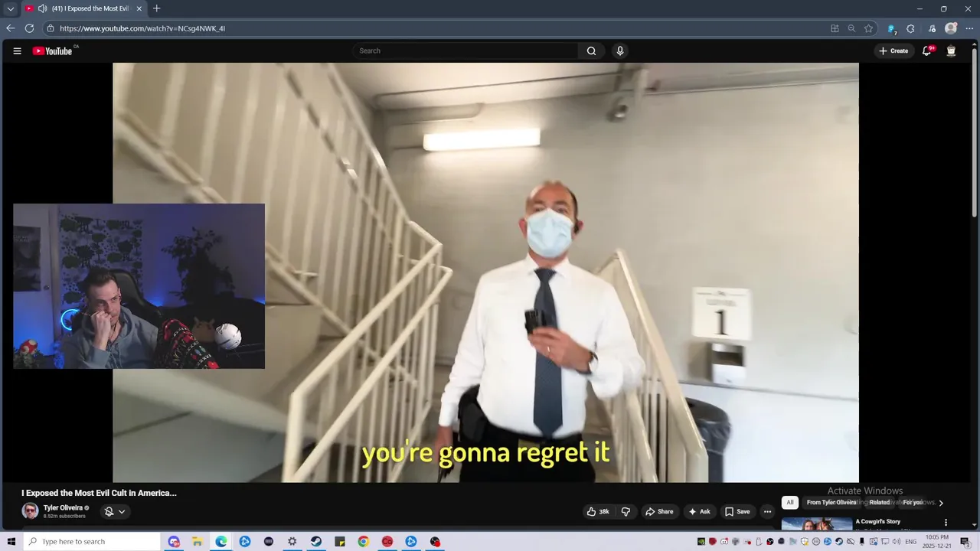Open File Explorer from the taskbar
The height and width of the screenshot is (551, 980).
198,542
